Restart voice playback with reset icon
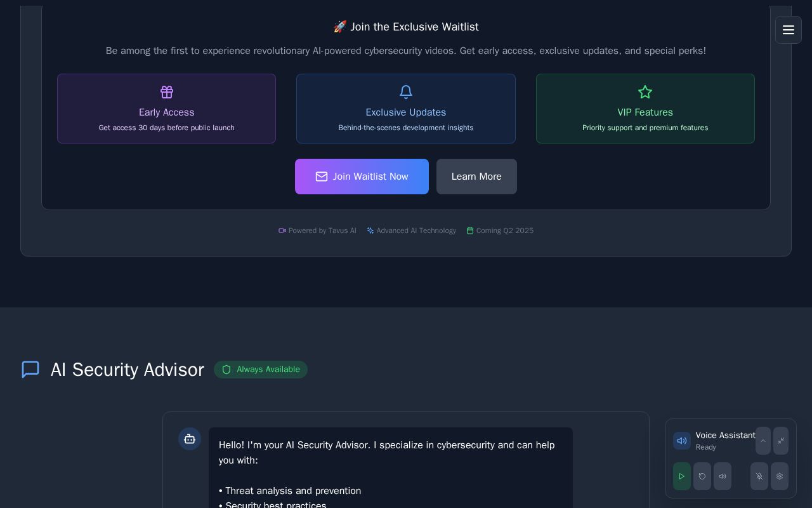 coord(702,476)
